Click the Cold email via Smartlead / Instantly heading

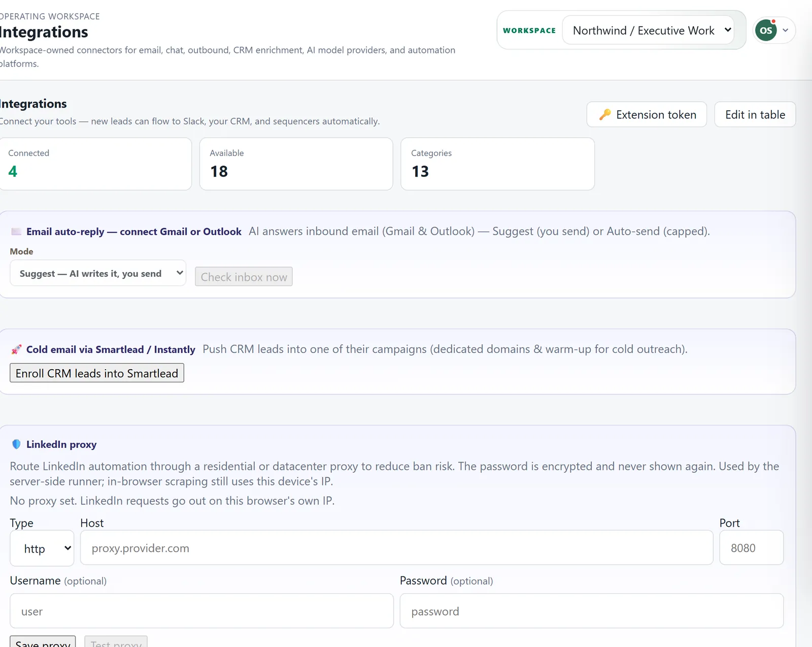tap(111, 349)
